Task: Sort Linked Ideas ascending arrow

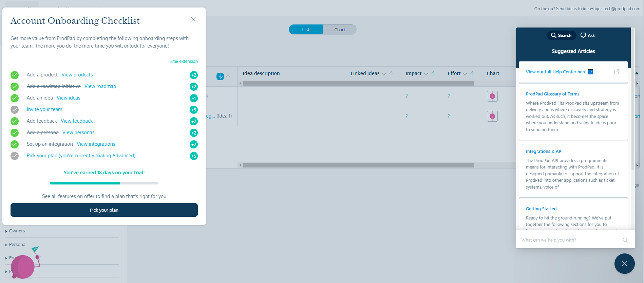Action: pyautogui.click(x=391, y=73)
